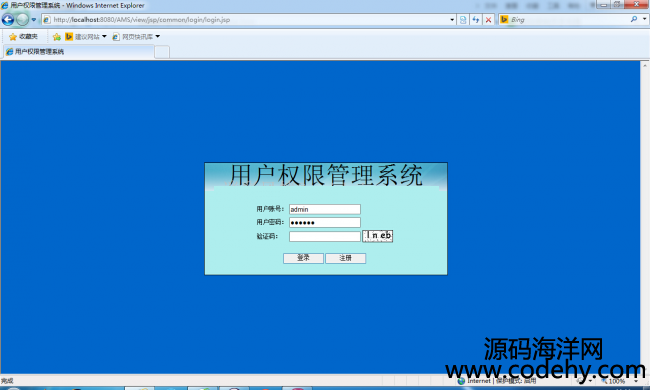Expand the search provider dropdown arrow
The height and width of the screenshot is (390, 650).
[645, 19]
